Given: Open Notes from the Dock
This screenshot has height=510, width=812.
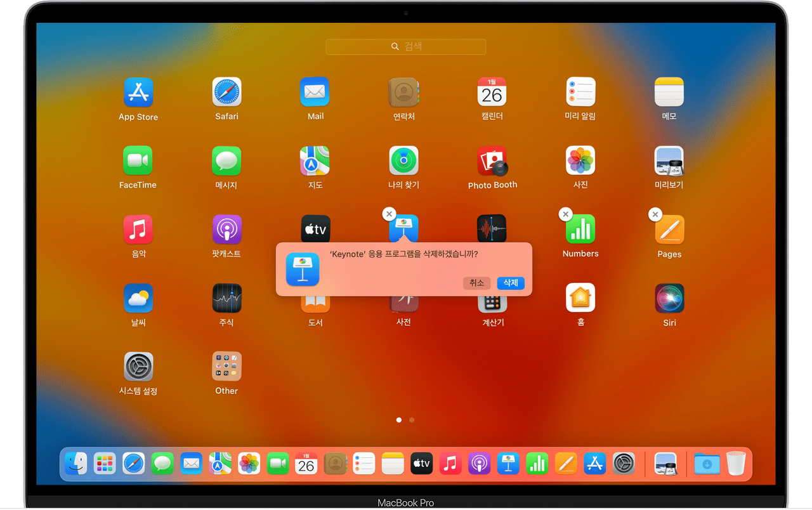Looking at the screenshot, I should [x=393, y=463].
